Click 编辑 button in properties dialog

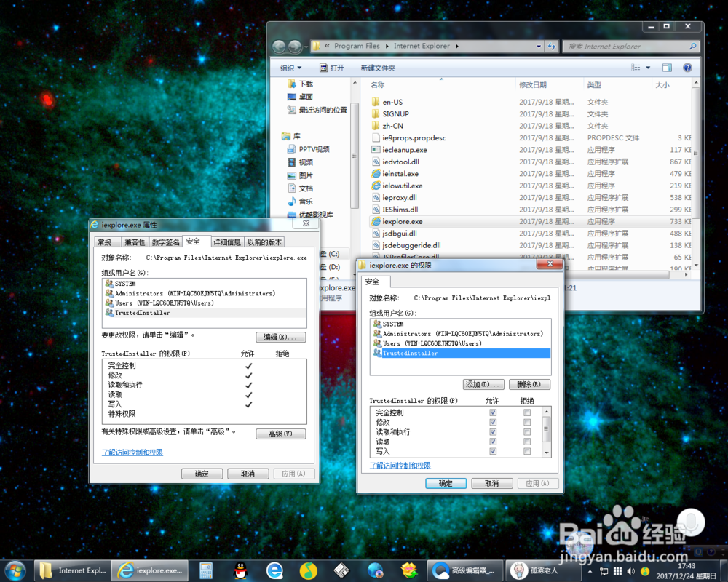[x=281, y=337]
